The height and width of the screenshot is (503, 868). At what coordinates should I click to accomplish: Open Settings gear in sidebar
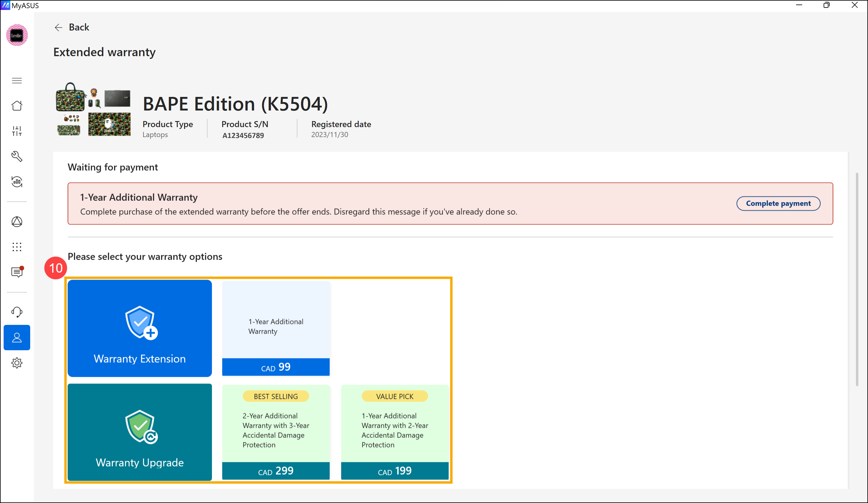pos(17,363)
